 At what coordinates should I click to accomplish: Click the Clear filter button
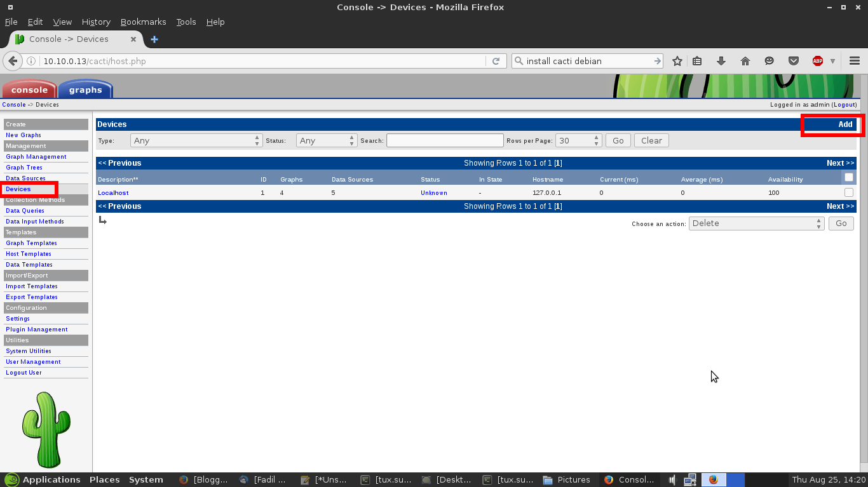point(651,140)
